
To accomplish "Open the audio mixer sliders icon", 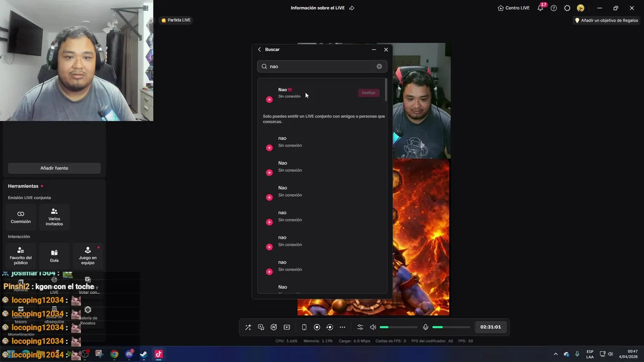I will (x=360, y=327).
